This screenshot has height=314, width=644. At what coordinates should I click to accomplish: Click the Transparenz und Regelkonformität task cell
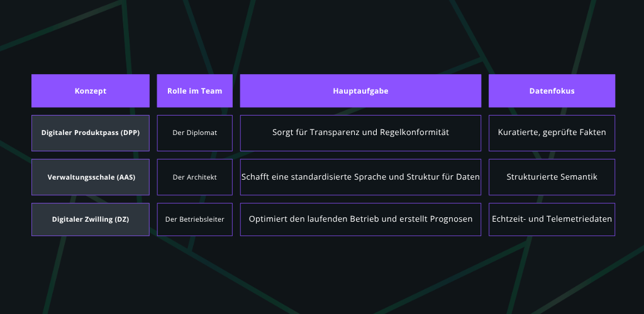tap(360, 133)
